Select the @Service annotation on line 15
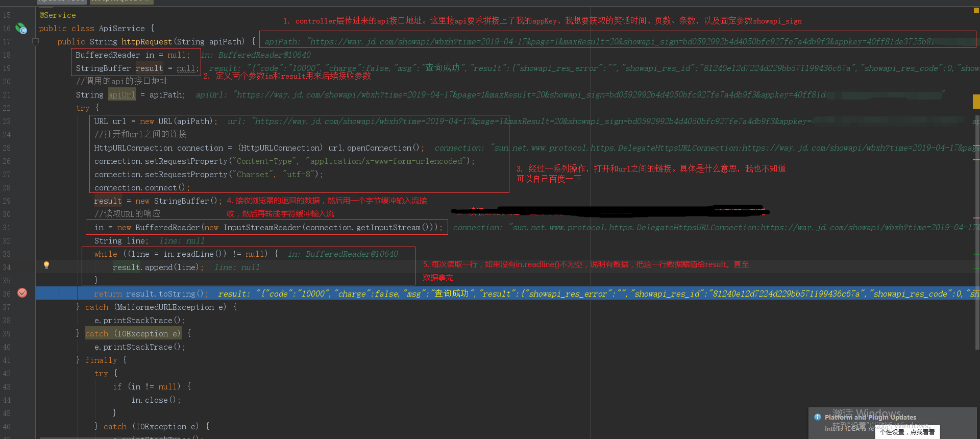980x439 pixels. pyautogui.click(x=58, y=15)
